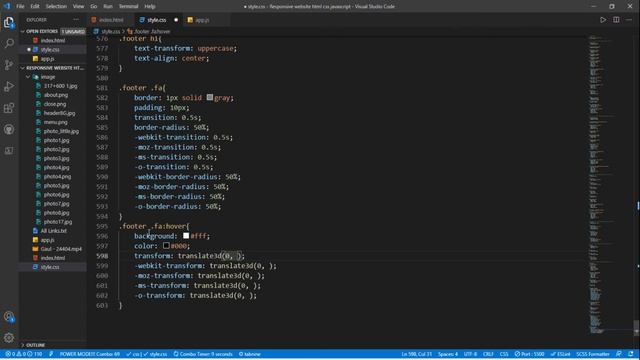Open All Links.txt in the explorer
The height and width of the screenshot is (360, 640).
click(53, 231)
